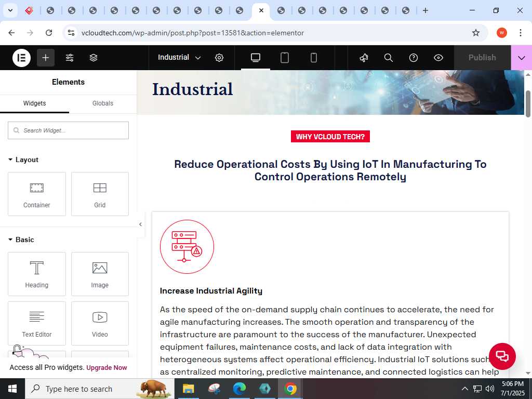Open Microsoft Edge from taskbar
This screenshot has height=399, width=532.
239,389
